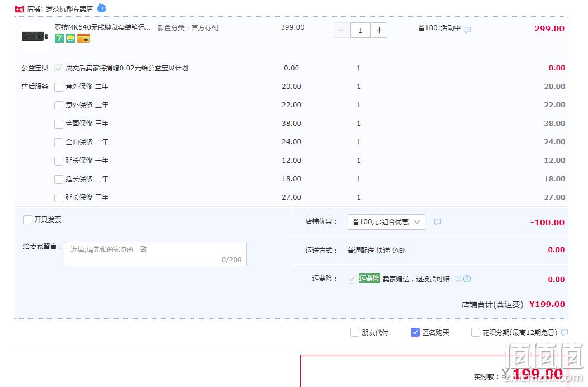
Task: Click the 普通配送 快递 免邮 shipping text
Action: (377, 251)
